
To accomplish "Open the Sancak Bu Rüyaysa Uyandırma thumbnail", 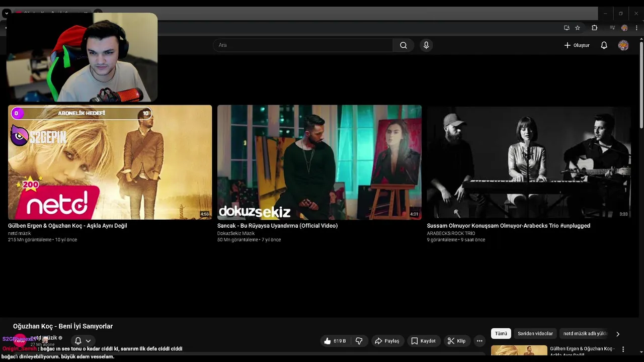I will pos(319,162).
